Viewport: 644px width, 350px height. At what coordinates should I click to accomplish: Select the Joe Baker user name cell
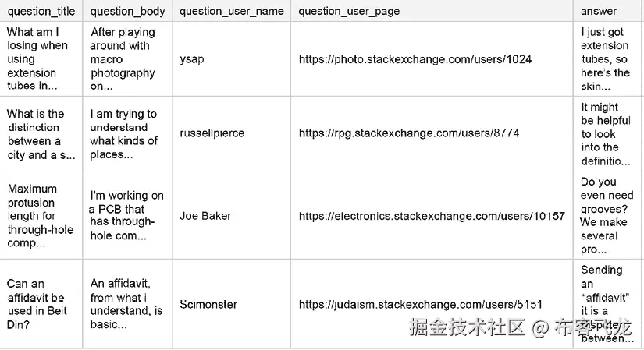[x=205, y=216]
